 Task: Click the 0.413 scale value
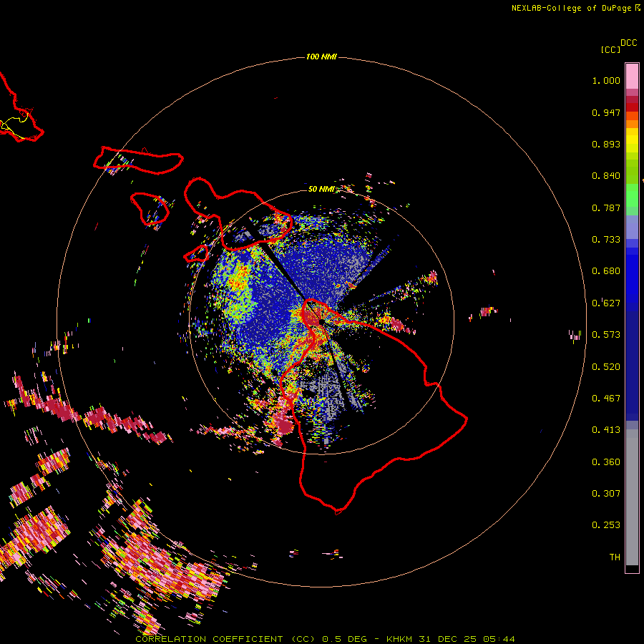[x=606, y=430]
